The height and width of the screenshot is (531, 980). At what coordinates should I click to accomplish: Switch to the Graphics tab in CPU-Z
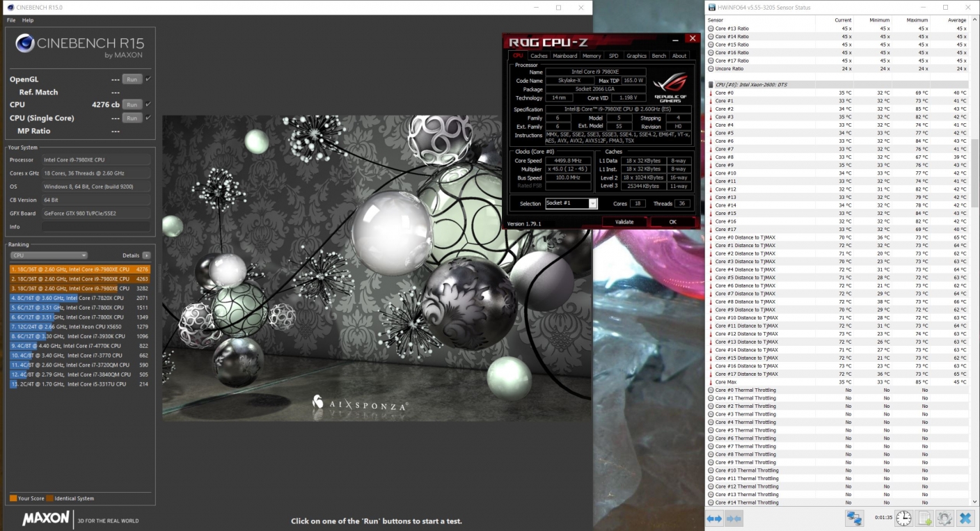tap(636, 56)
